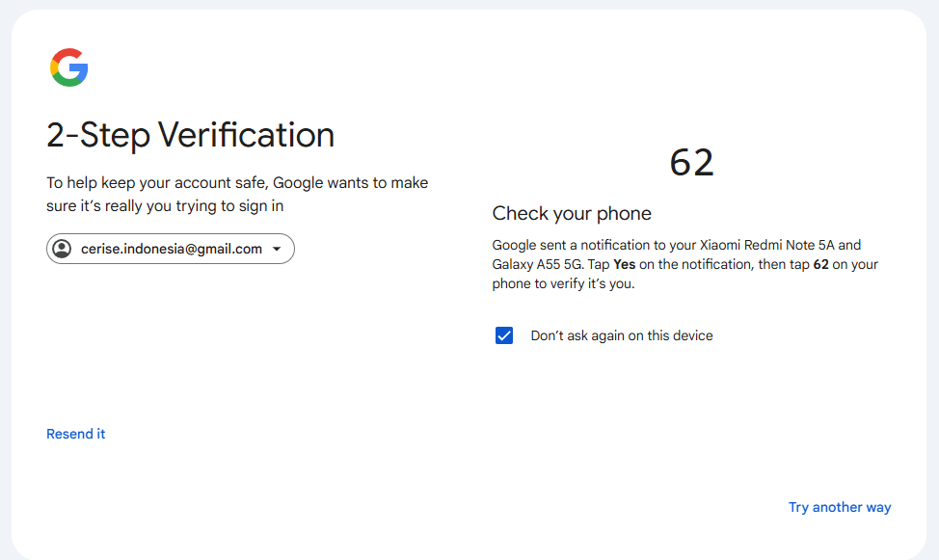Choose Try another way

[840, 507]
